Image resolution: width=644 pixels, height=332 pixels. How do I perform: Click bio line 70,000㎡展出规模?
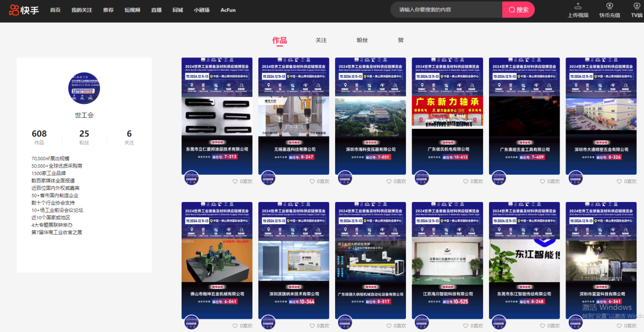50,158
